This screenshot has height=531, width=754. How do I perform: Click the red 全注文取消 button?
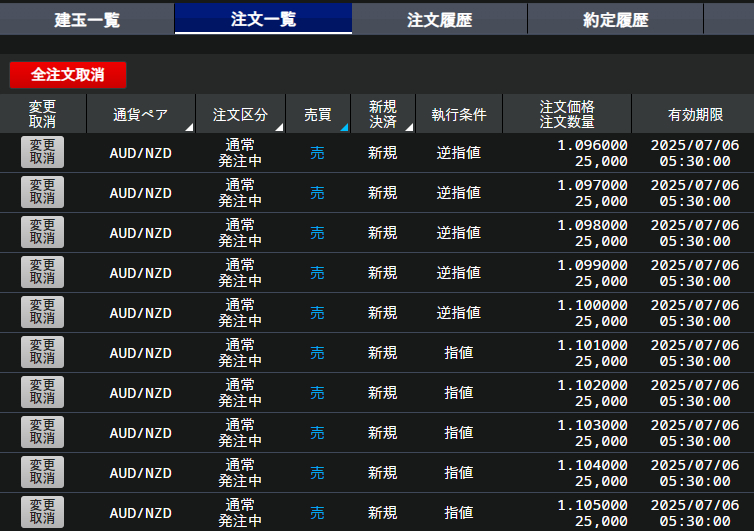(x=68, y=75)
